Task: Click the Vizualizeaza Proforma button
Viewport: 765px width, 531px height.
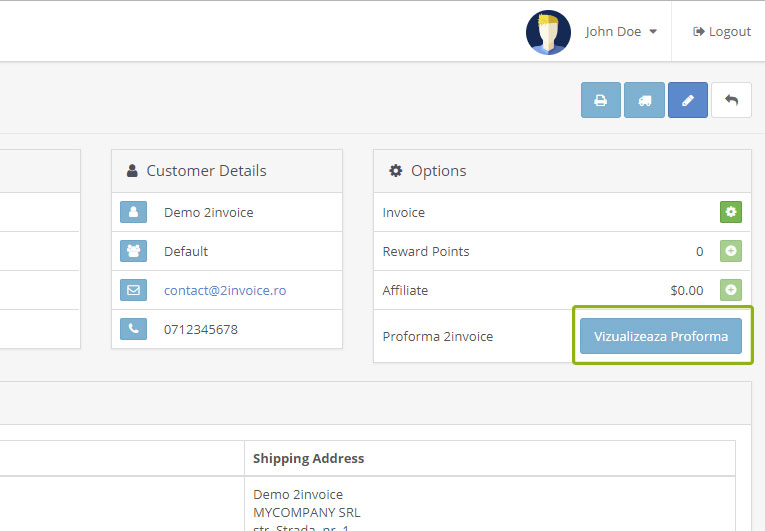Action: click(661, 336)
